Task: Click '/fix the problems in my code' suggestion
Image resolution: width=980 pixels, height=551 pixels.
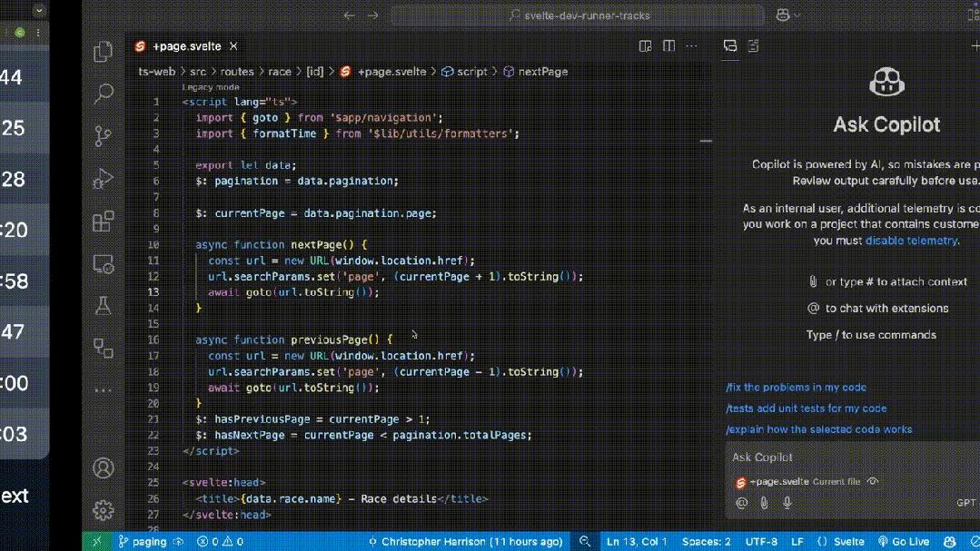Action: (x=796, y=388)
